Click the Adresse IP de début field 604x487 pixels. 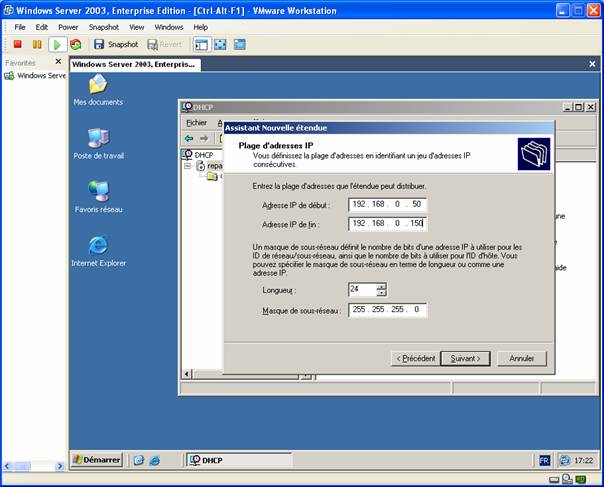point(387,204)
